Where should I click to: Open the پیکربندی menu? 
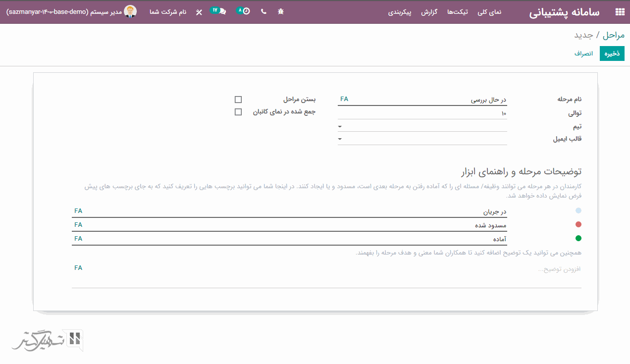click(400, 12)
